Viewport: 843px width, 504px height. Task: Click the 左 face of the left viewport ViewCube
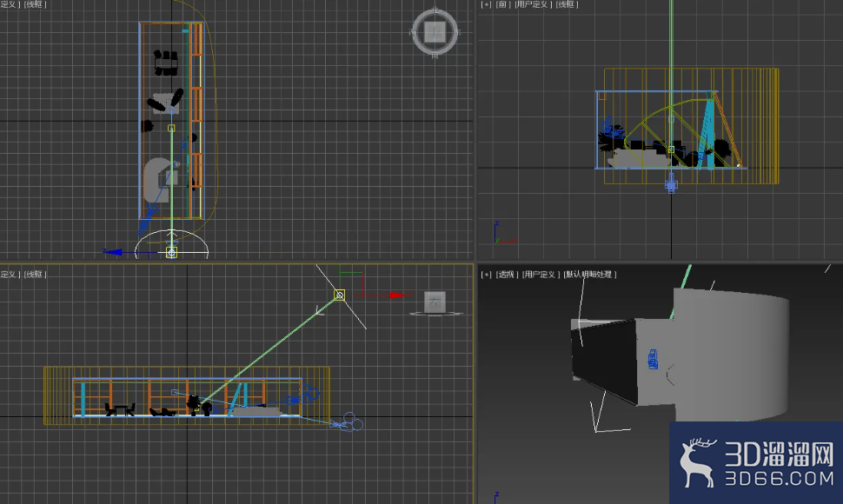(x=435, y=302)
